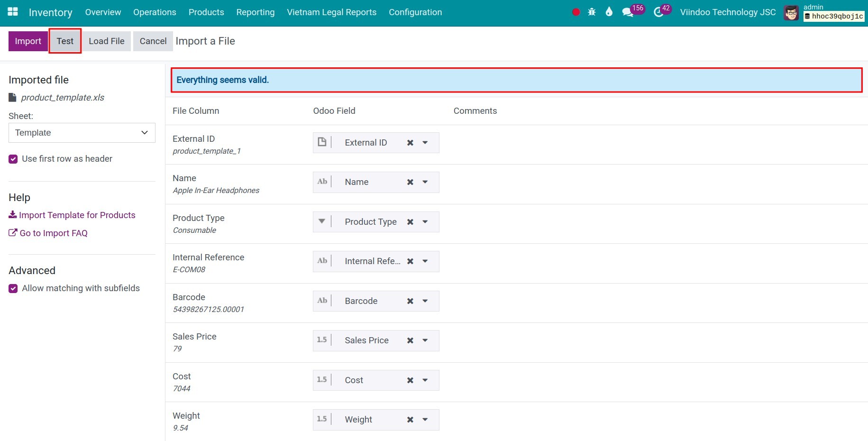Open the Reporting menu

pos(256,12)
